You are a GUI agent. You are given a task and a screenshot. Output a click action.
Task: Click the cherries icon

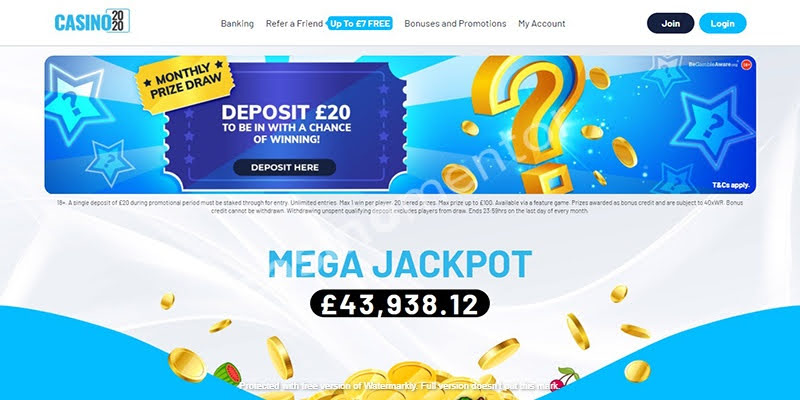(x=562, y=379)
